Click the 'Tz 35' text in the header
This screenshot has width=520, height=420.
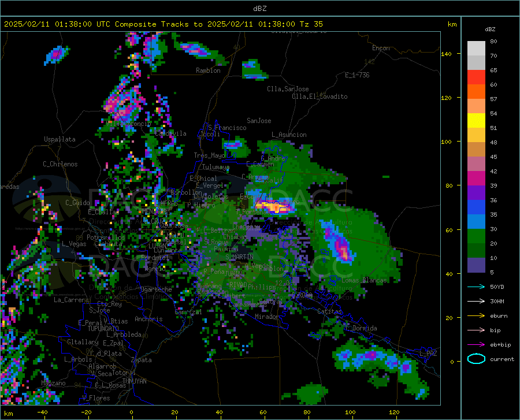[x=311, y=24]
